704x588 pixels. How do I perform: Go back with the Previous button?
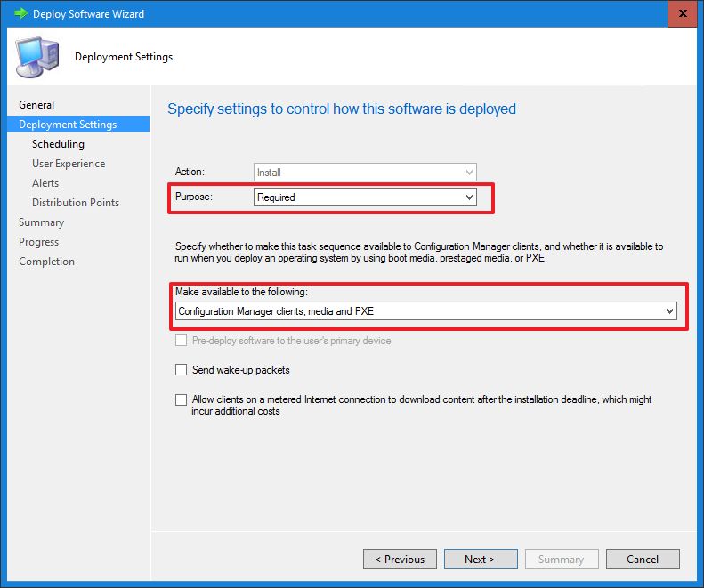pyautogui.click(x=400, y=560)
